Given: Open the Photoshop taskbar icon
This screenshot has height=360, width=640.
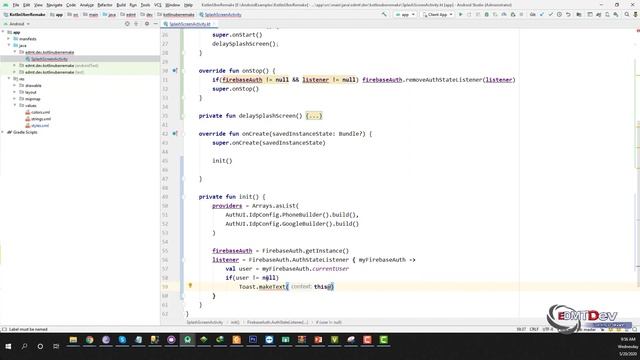Looking at the screenshot, I should pos(253,340).
